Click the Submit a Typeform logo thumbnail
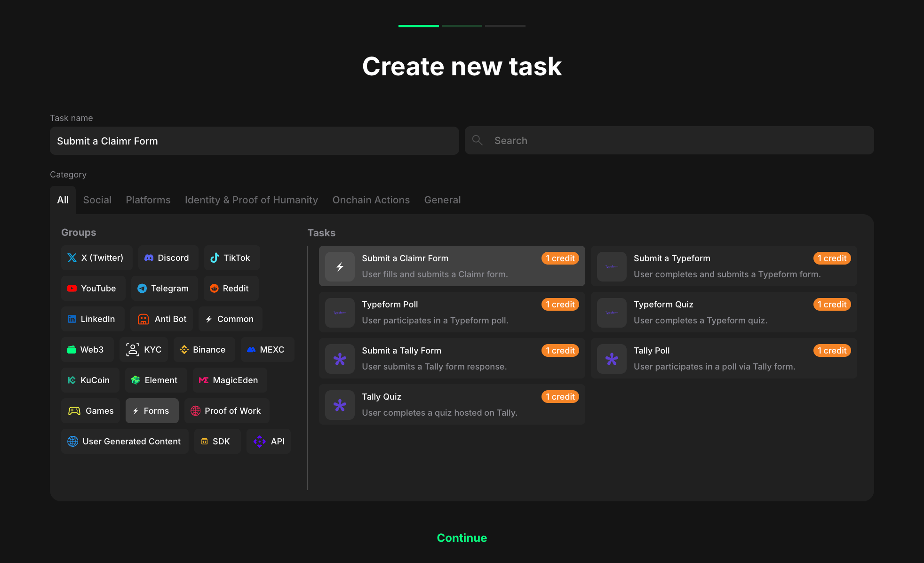Image resolution: width=924 pixels, height=563 pixels. [612, 266]
